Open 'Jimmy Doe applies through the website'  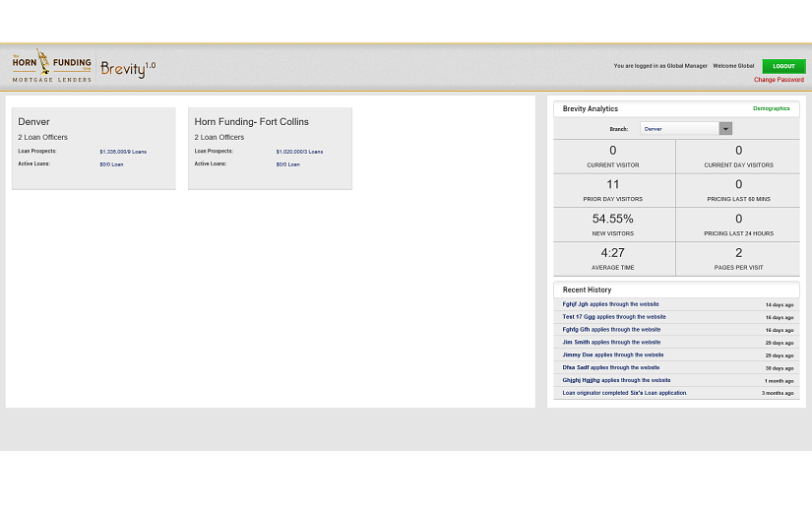pyautogui.click(x=613, y=355)
